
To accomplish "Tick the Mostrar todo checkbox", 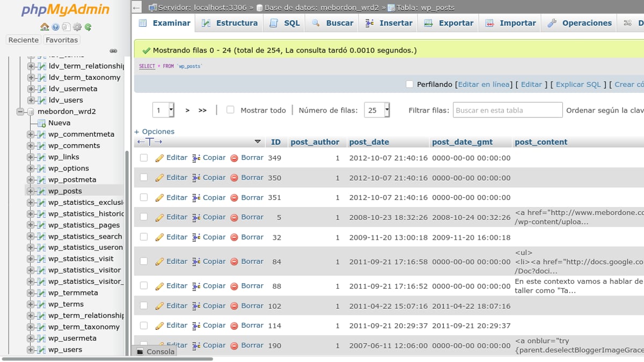I will tap(230, 110).
